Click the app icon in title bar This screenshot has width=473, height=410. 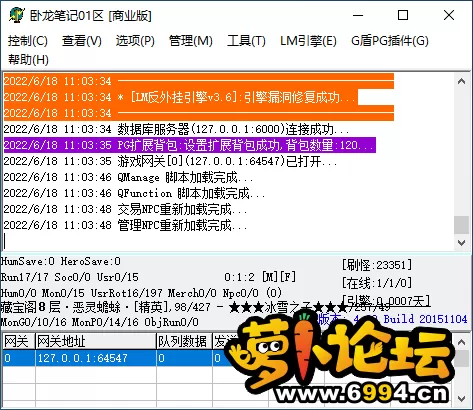point(17,15)
